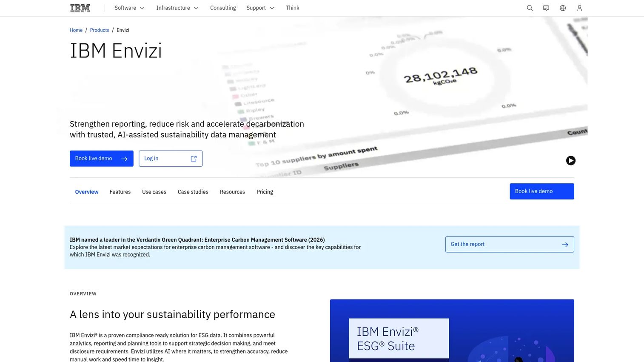Select the Use cases tab
Screen dimensions: 644x362
pos(154,192)
